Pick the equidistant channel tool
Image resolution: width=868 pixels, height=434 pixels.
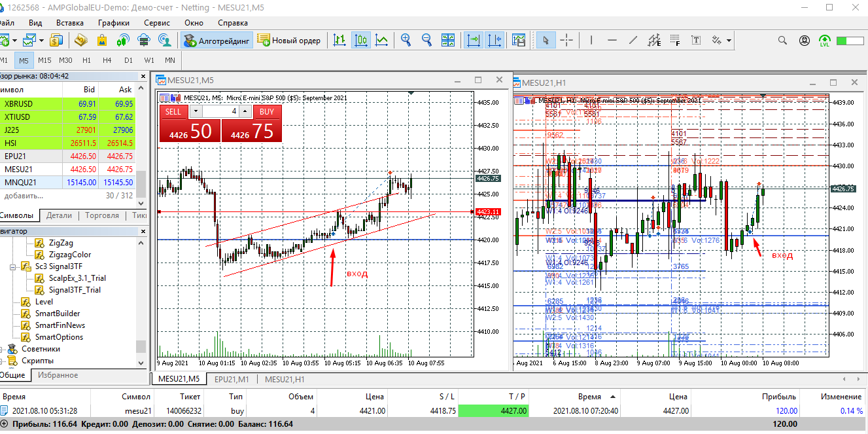pos(654,41)
